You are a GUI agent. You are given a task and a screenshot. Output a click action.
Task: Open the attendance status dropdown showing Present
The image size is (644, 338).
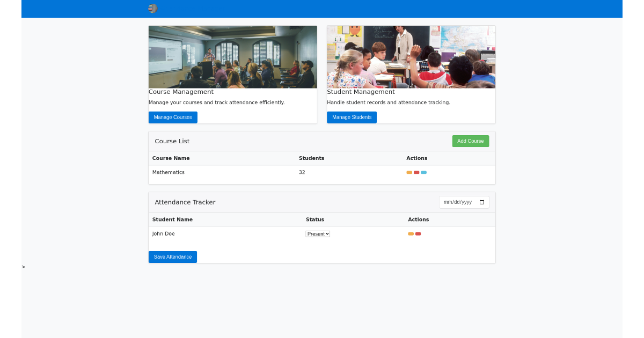(x=317, y=233)
